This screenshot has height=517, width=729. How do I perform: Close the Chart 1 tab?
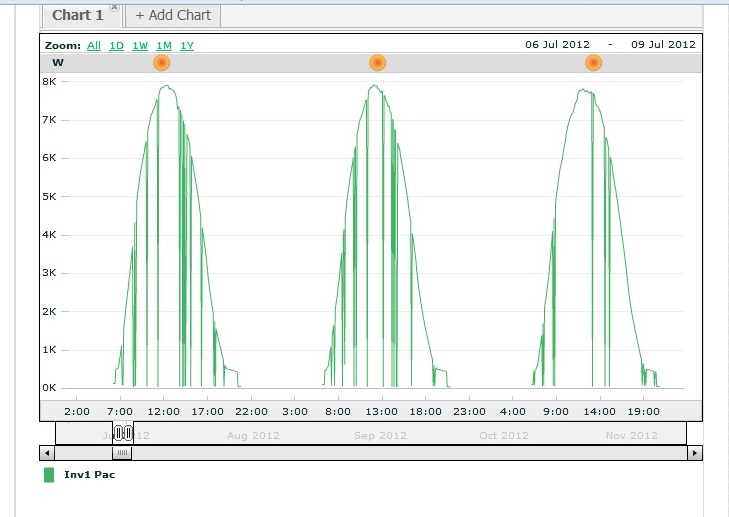pyautogui.click(x=114, y=7)
